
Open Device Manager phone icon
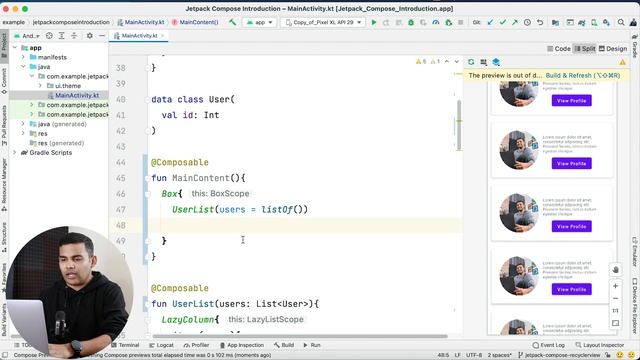pyautogui.click(x=594, y=22)
